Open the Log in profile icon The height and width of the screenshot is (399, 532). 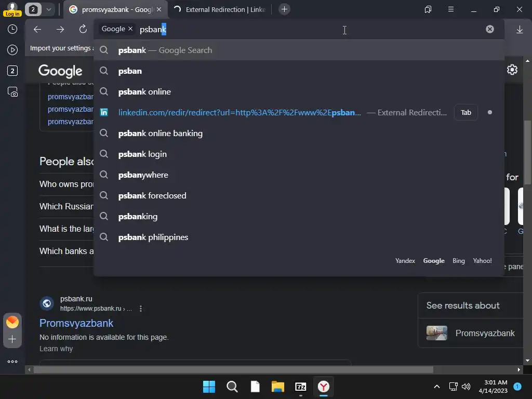12,9
